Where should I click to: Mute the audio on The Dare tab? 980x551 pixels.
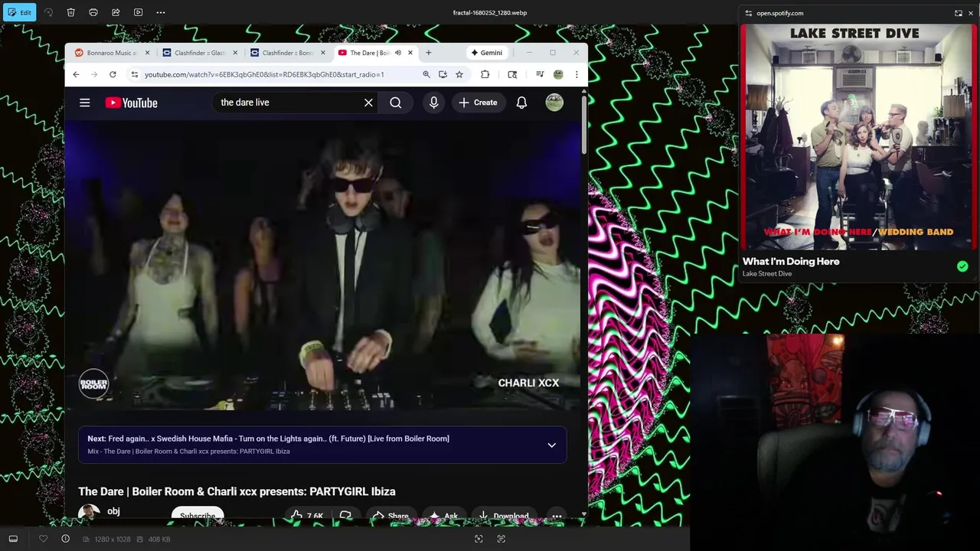click(x=398, y=53)
